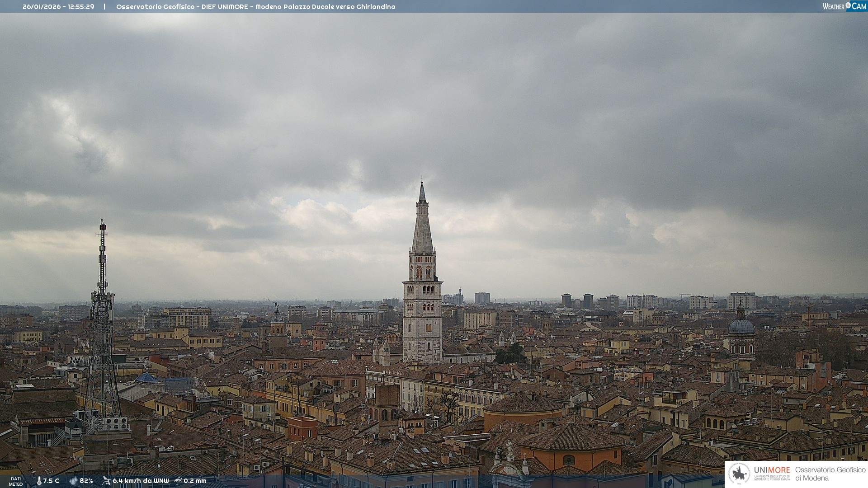Click the 7.5 C temperature reading

[x=51, y=481]
